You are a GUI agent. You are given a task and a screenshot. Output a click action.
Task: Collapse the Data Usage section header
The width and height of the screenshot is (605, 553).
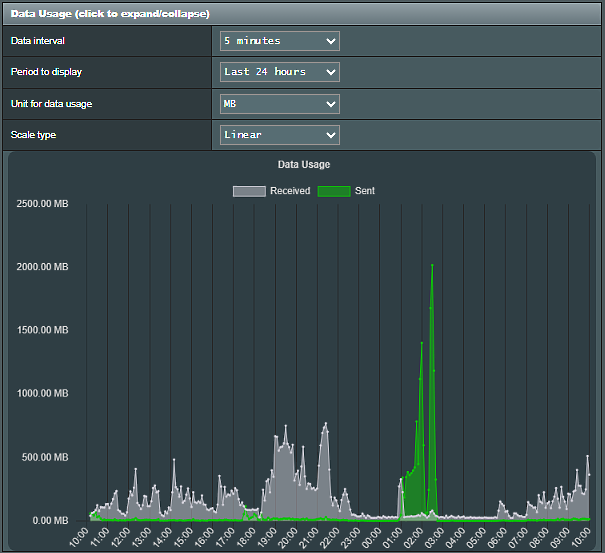point(302,14)
